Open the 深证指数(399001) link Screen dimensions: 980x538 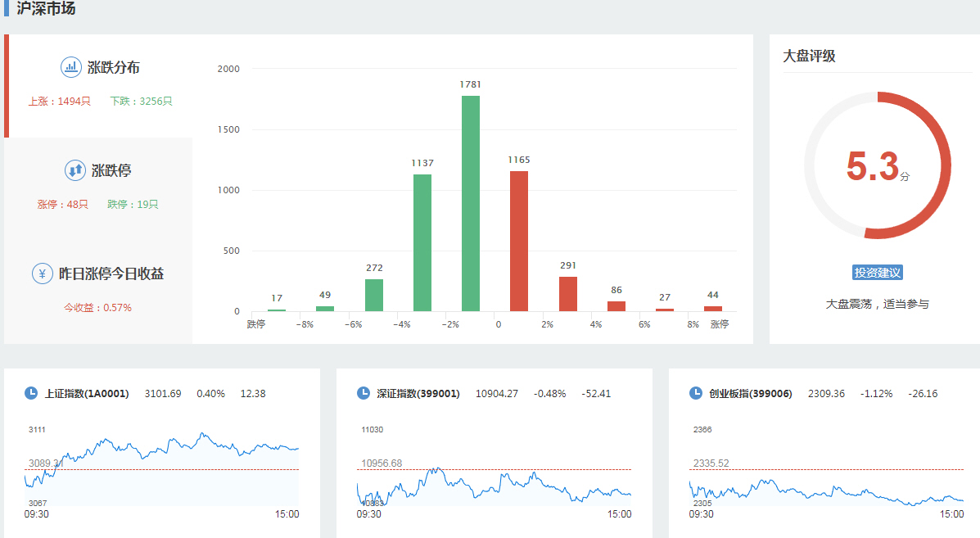tap(418, 394)
